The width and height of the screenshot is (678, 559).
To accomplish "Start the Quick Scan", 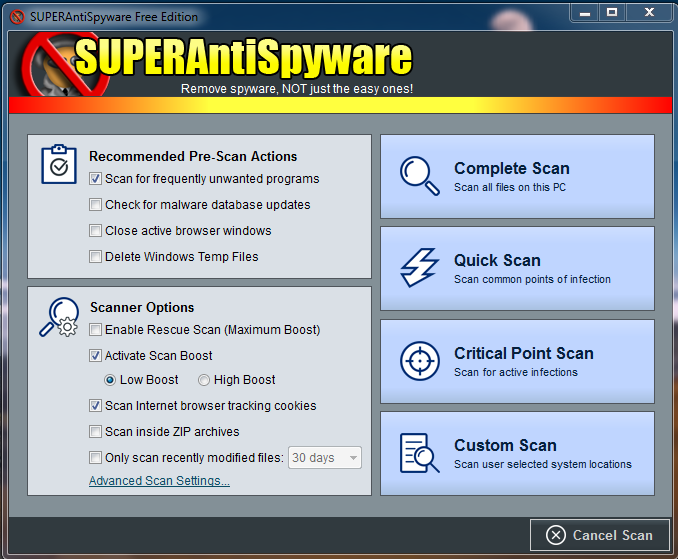I will pos(517,268).
